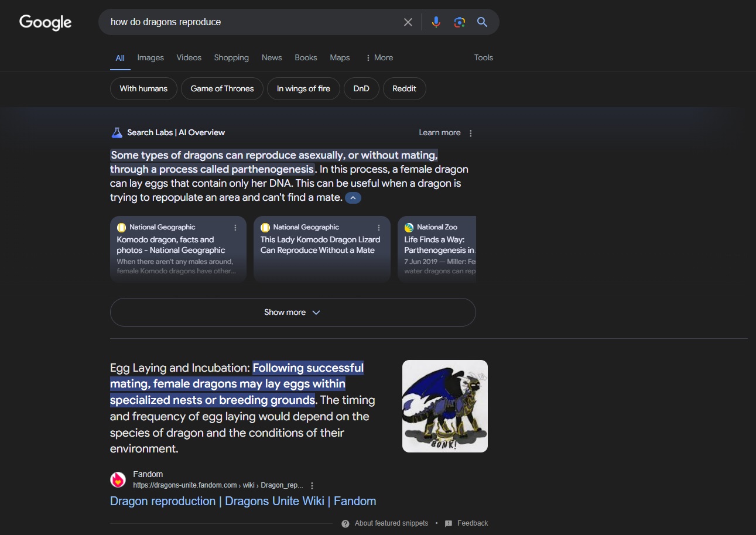Switch to the Shopping tab
756x535 pixels.
[231, 57]
